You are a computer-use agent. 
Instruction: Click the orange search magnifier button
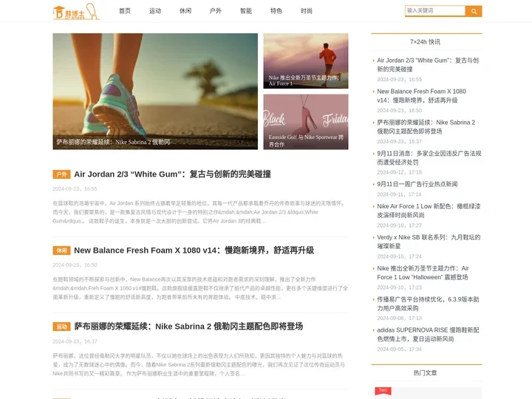pyautogui.click(x=474, y=11)
